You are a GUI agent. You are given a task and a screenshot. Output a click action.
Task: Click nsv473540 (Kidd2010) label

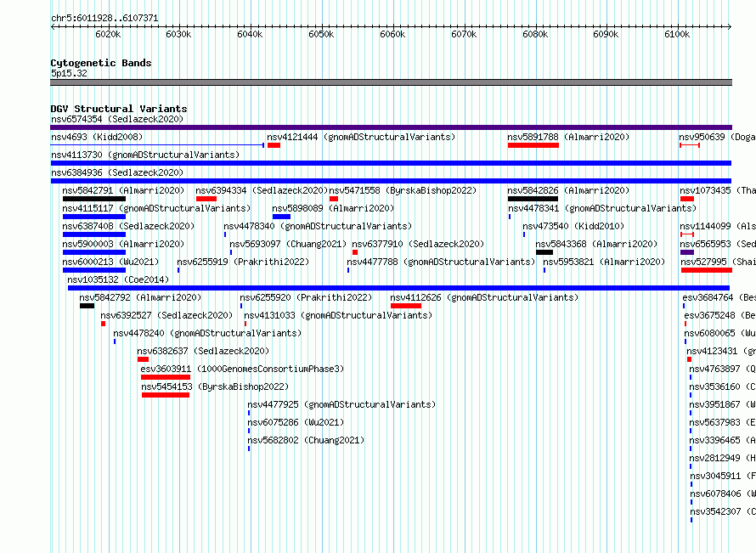tap(573, 226)
